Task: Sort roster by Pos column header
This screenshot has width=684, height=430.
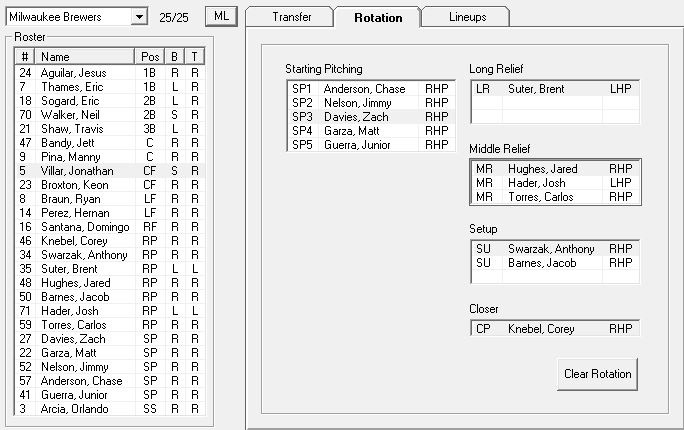Action: click(x=150, y=57)
